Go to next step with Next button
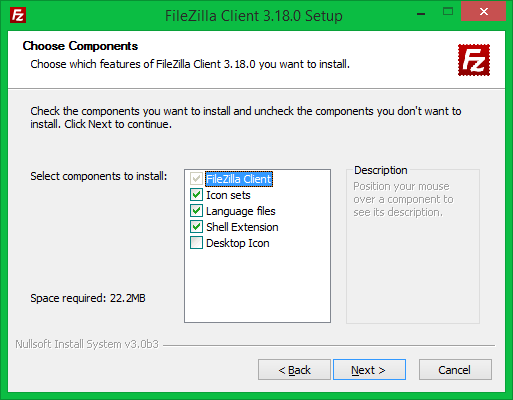Viewport: 513px width, 400px height. [369, 369]
